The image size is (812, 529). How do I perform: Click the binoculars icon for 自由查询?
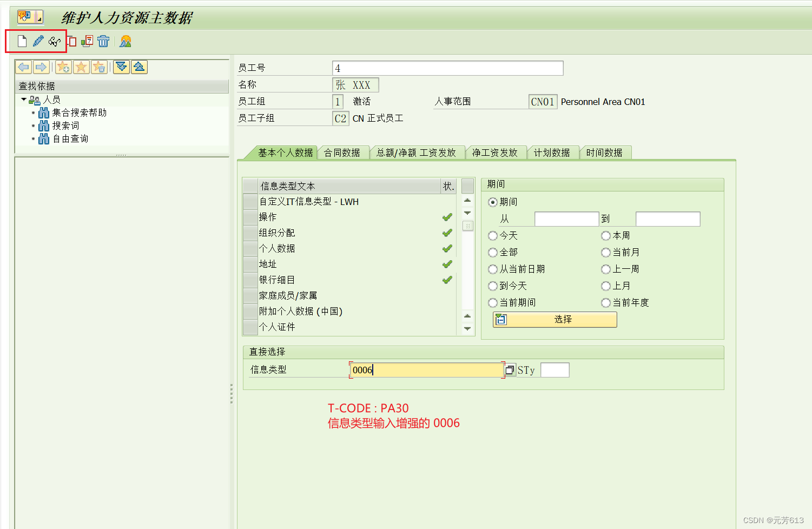coord(44,138)
